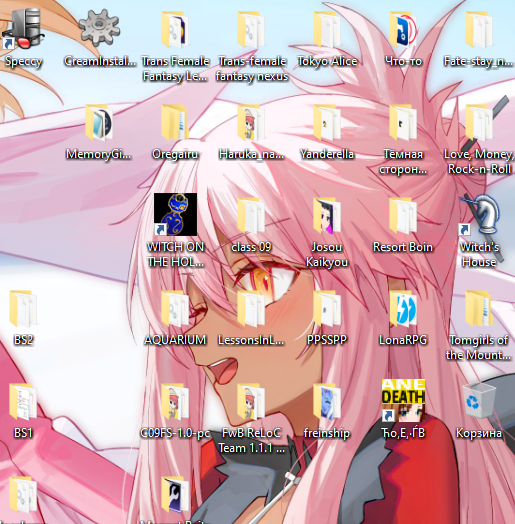Select the gear folder below BS1
The width and height of the screenshot is (515, 524).
tap(23, 495)
